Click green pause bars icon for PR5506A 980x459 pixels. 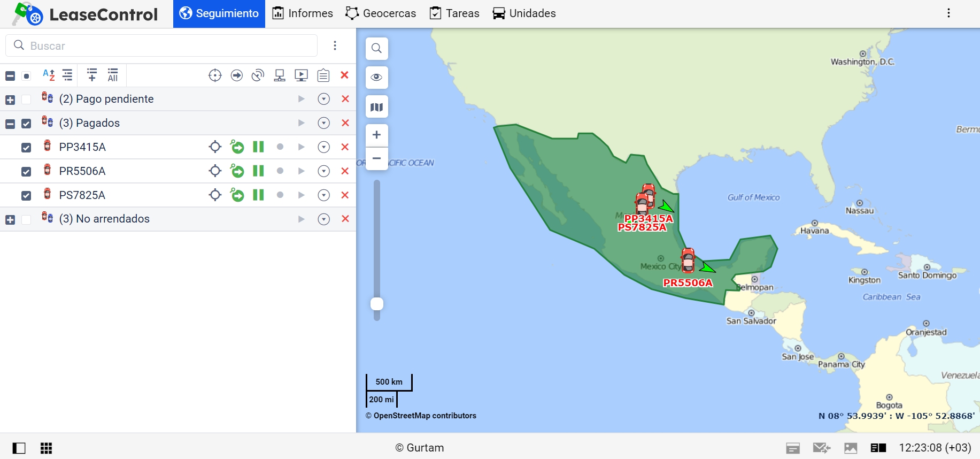258,171
